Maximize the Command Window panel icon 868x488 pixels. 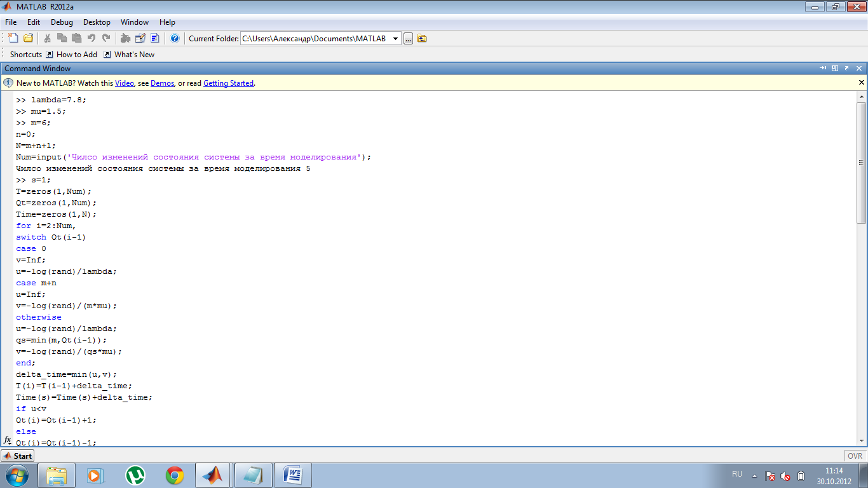(835, 68)
